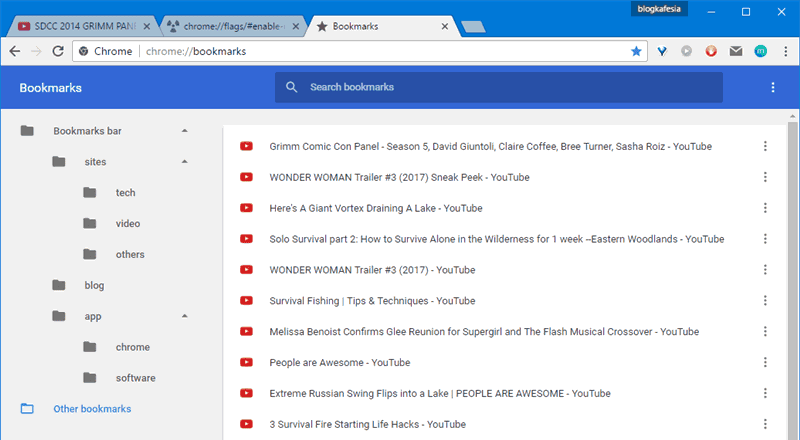Open the Other bookmarks folder
Screen dimensions: 800x440
pyautogui.click(x=92, y=409)
